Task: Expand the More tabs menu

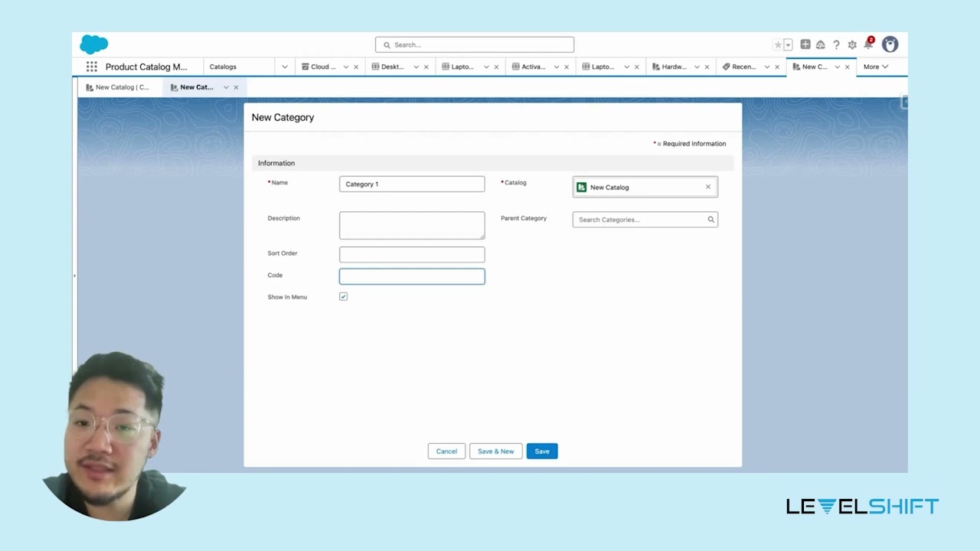Action: pos(876,67)
